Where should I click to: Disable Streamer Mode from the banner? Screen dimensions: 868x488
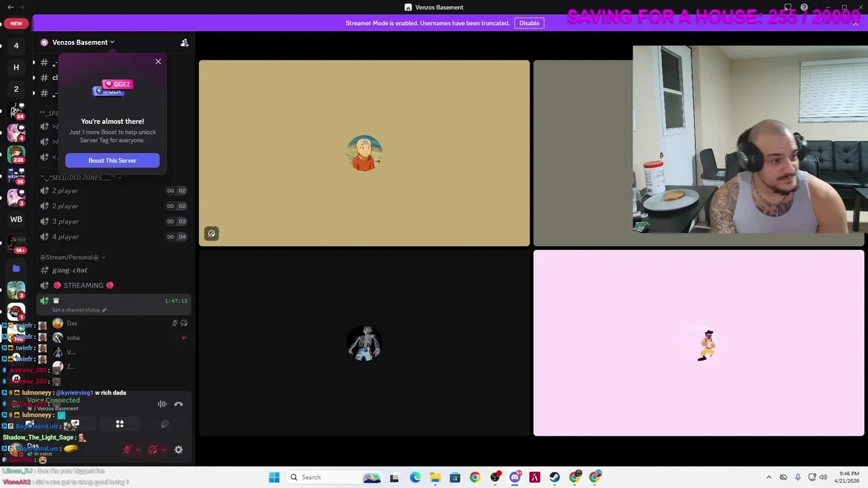pyautogui.click(x=529, y=23)
